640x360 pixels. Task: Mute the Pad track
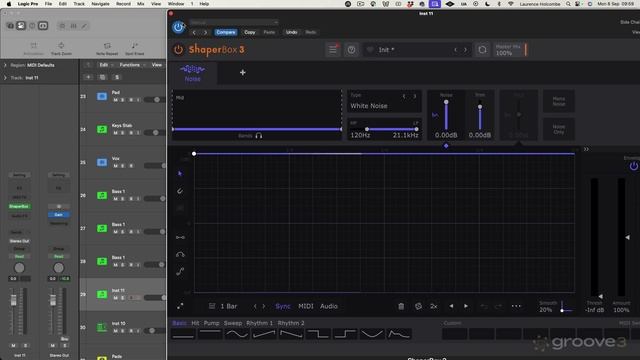[116, 100]
